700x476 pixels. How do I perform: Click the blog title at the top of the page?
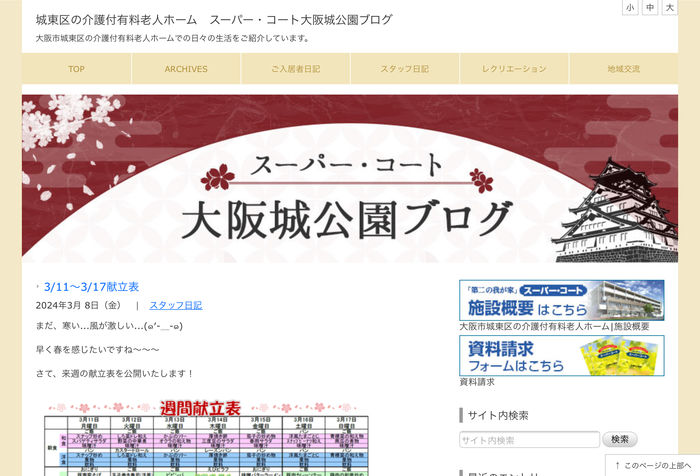pos(214,20)
